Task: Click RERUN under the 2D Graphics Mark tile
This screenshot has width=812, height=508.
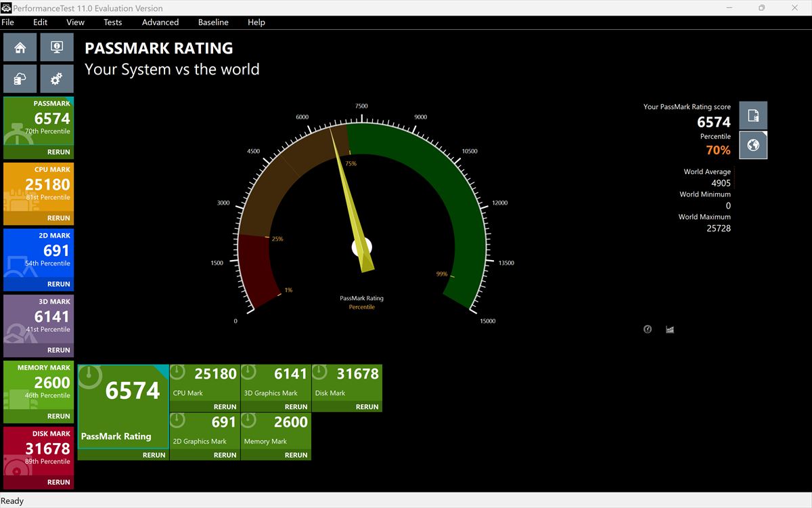Action: [225, 455]
